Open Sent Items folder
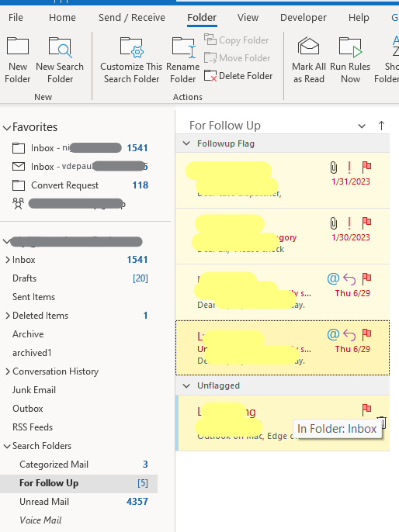Viewport: 399px width, 532px height. coord(80,297)
